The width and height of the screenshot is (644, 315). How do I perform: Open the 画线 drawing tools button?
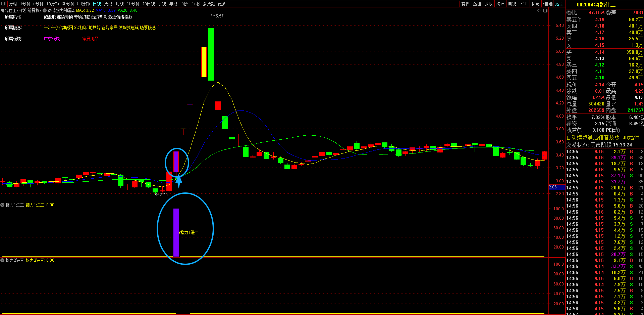coord(512,4)
